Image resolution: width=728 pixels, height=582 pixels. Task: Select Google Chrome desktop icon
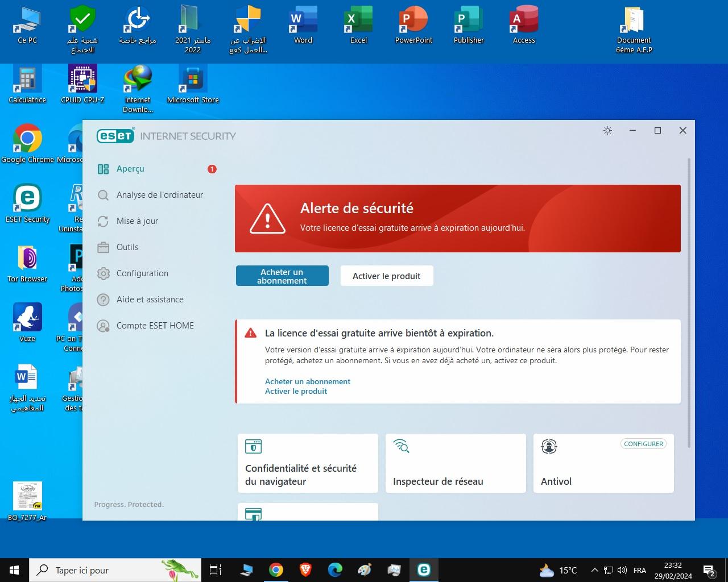(x=27, y=144)
